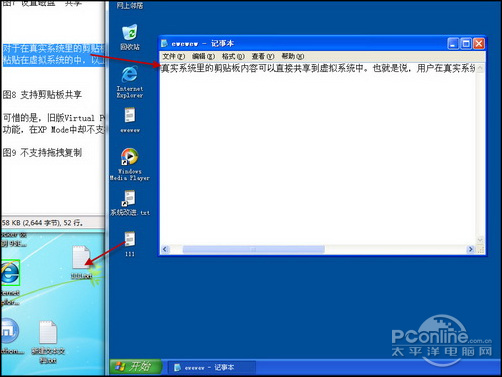Maximize the evevev Notepad window
The height and width of the screenshot is (377, 502).
click(x=466, y=43)
